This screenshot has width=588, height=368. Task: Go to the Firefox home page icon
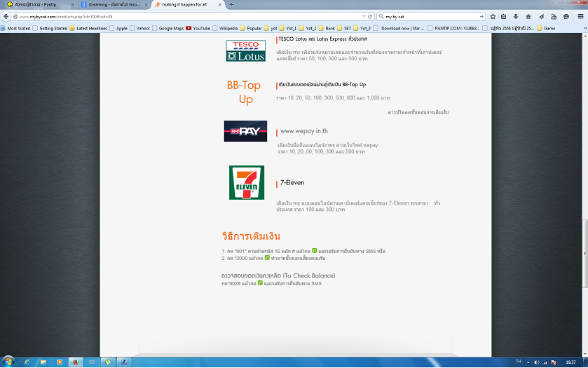(528, 17)
